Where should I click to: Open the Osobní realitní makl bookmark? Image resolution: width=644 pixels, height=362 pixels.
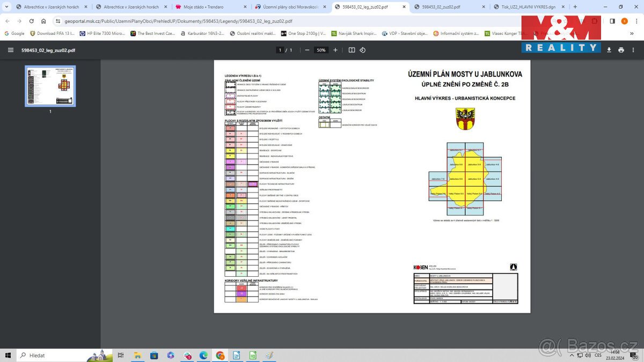[x=252, y=33]
